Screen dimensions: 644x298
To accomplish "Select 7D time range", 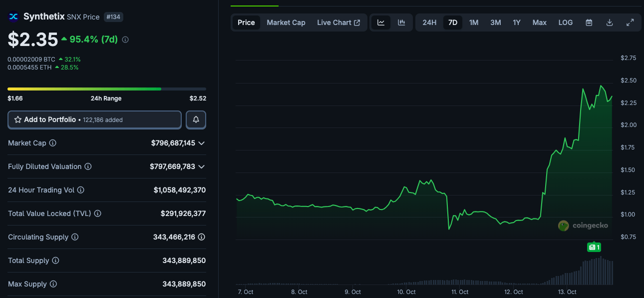I will [453, 22].
